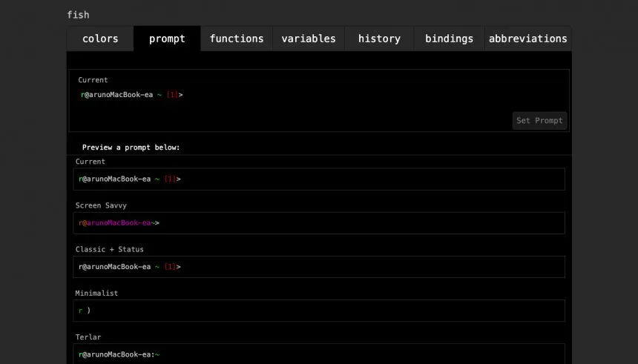Switch to the colors tab

pos(100,39)
